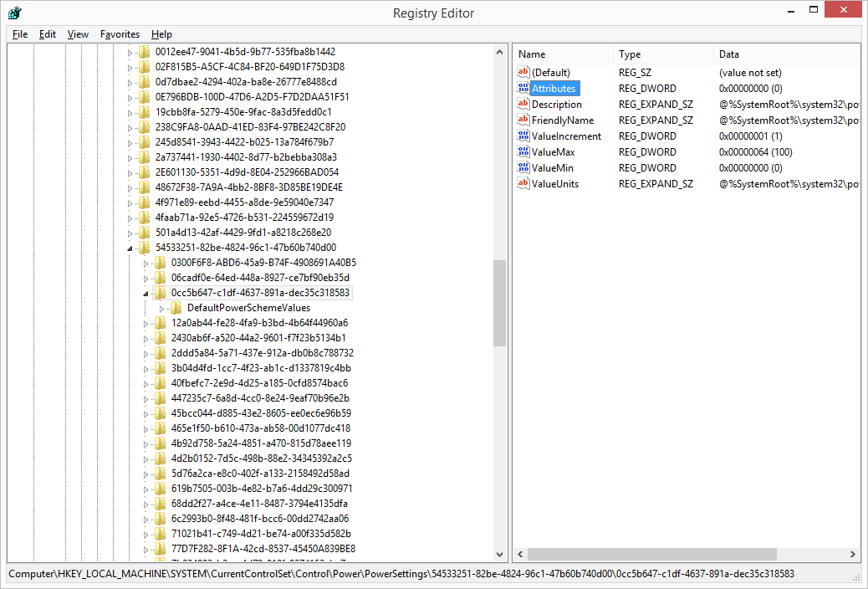
Task: Click folder icon of 0012ee47-9041-4b5d key
Action: (x=145, y=52)
